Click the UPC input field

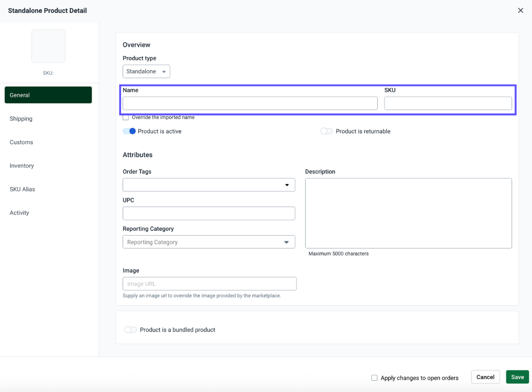(209, 213)
